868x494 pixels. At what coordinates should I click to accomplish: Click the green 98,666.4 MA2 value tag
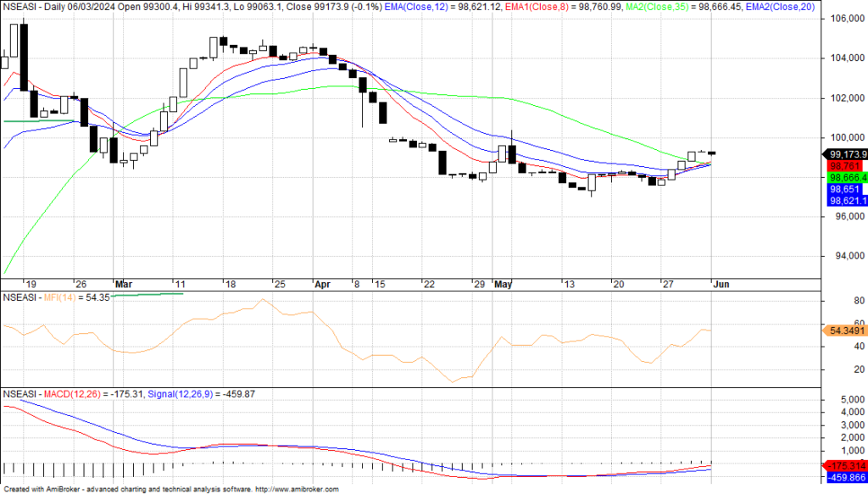(x=847, y=178)
